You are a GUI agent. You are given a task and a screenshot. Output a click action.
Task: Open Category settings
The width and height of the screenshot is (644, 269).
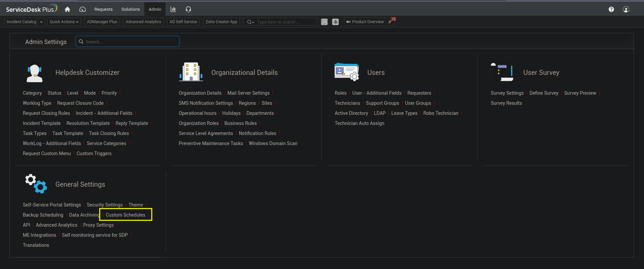[x=32, y=93]
